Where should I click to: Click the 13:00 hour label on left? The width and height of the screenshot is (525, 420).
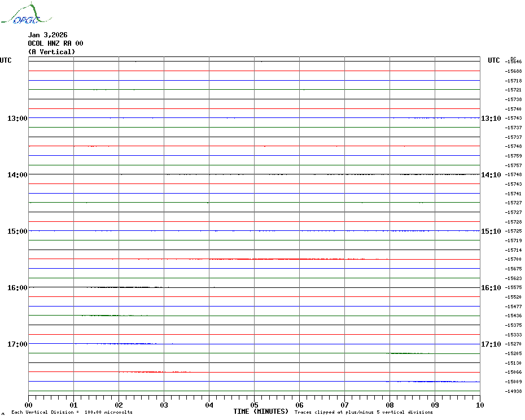17,119
